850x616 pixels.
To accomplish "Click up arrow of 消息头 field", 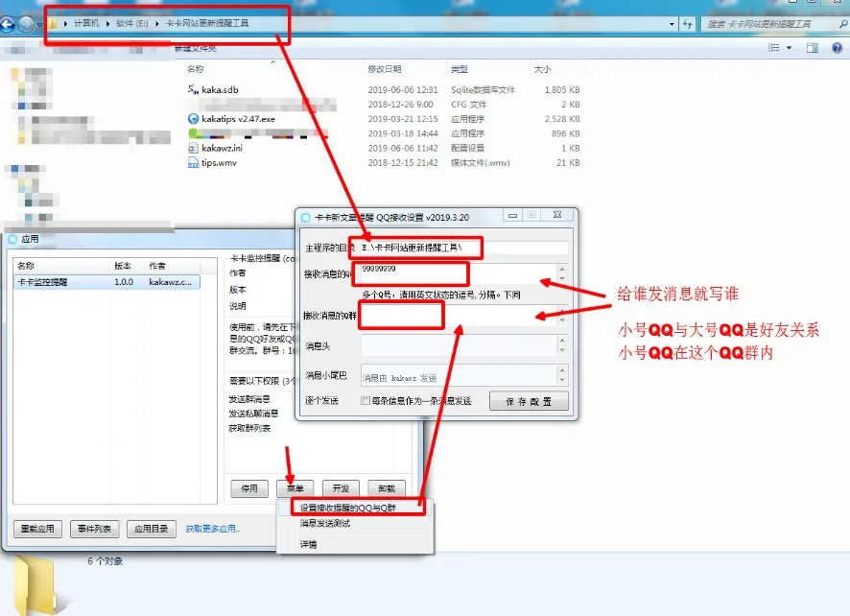I will tap(562, 341).
